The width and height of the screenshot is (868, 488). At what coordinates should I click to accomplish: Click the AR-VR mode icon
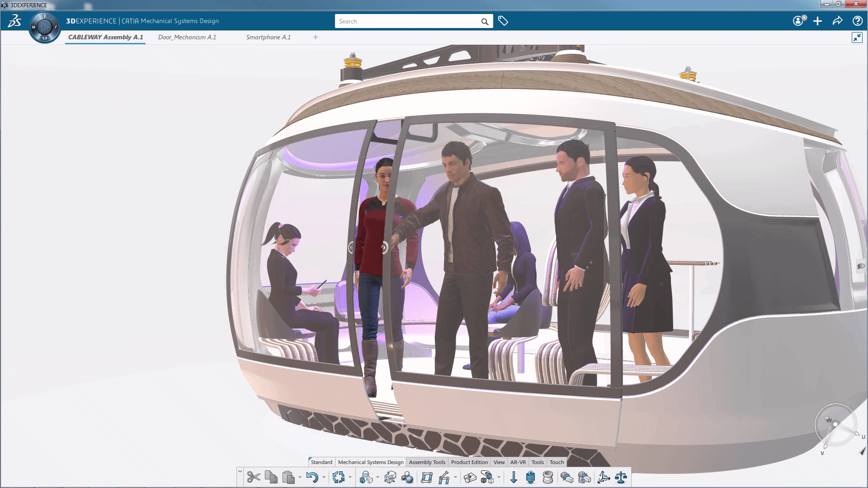click(x=517, y=462)
